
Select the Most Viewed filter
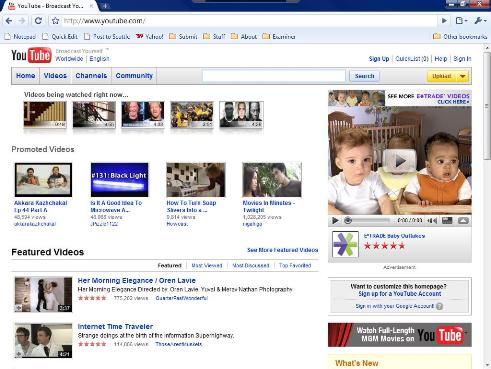[207, 265]
